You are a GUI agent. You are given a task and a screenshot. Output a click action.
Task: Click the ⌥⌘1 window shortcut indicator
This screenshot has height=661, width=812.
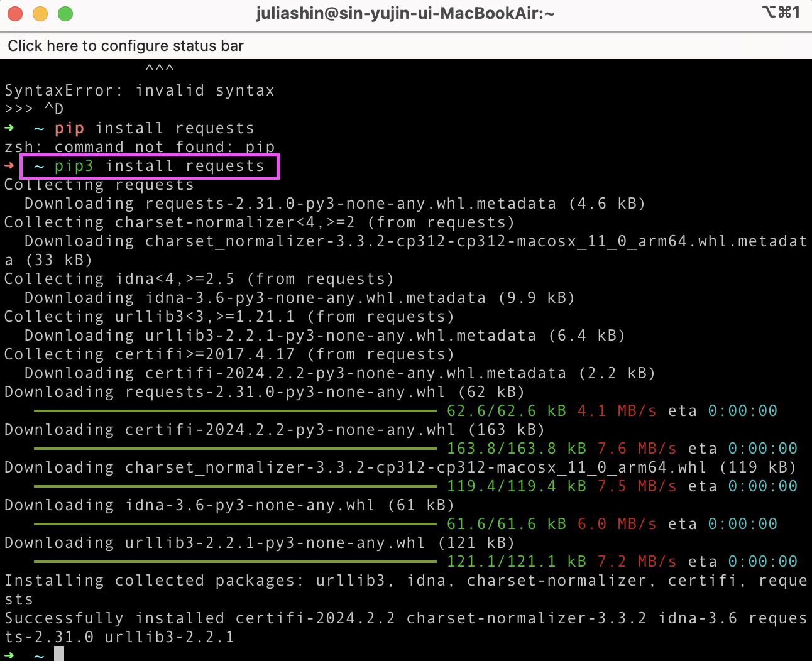781,12
